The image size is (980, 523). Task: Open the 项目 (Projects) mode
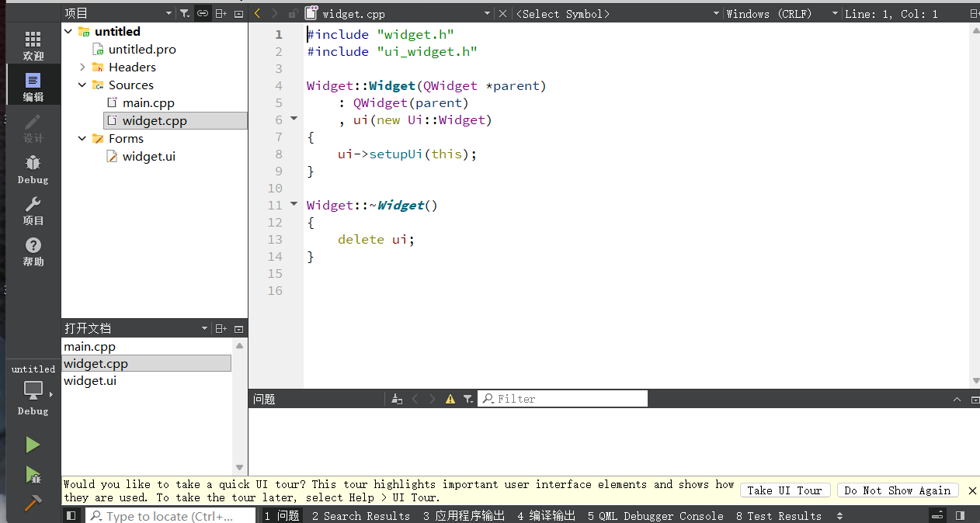[x=33, y=210]
